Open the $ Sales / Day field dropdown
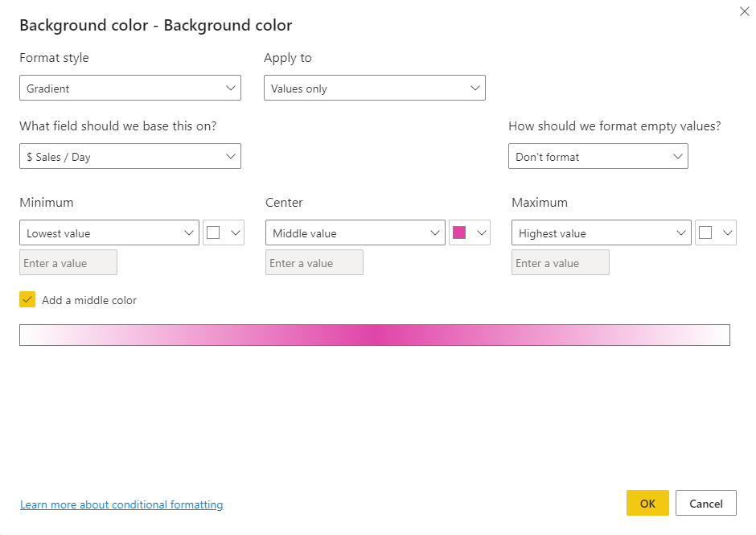The width and height of the screenshot is (756, 535). [130, 156]
